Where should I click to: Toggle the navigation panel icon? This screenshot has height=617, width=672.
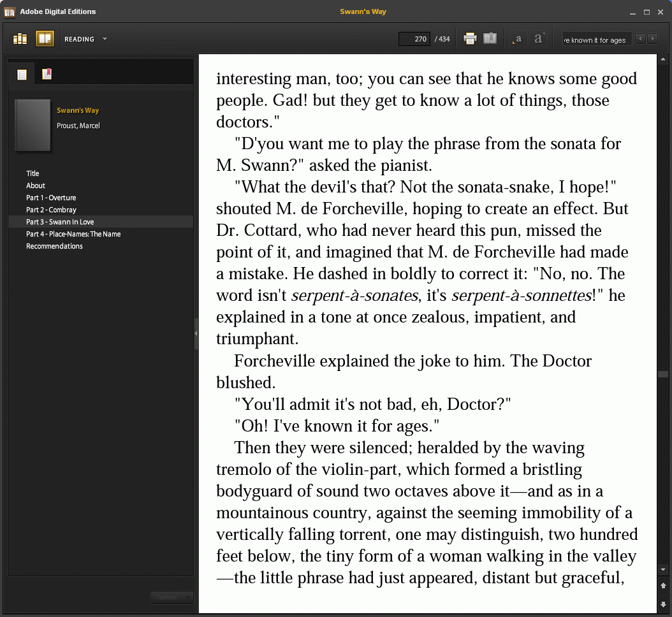click(490, 38)
